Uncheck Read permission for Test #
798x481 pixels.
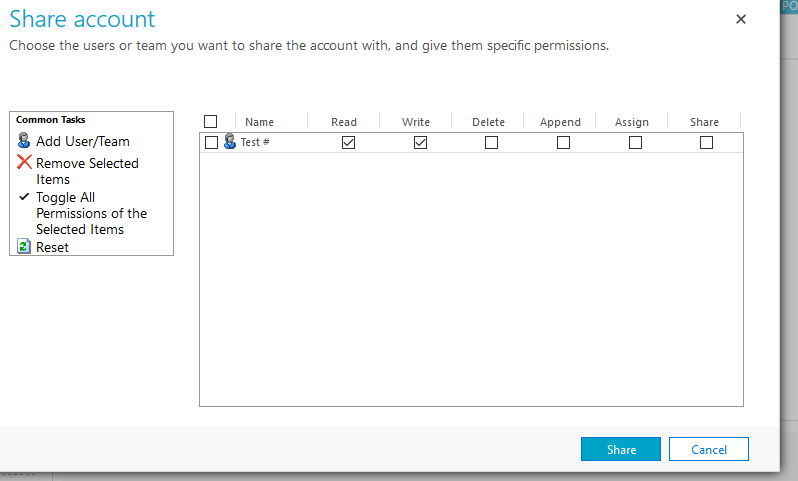pyautogui.click(x=348, y=143)
